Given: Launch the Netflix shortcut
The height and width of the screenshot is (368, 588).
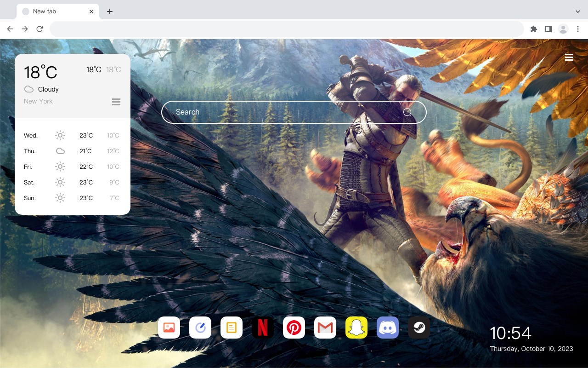Looking at the screenshot, I should coord(263,328).
